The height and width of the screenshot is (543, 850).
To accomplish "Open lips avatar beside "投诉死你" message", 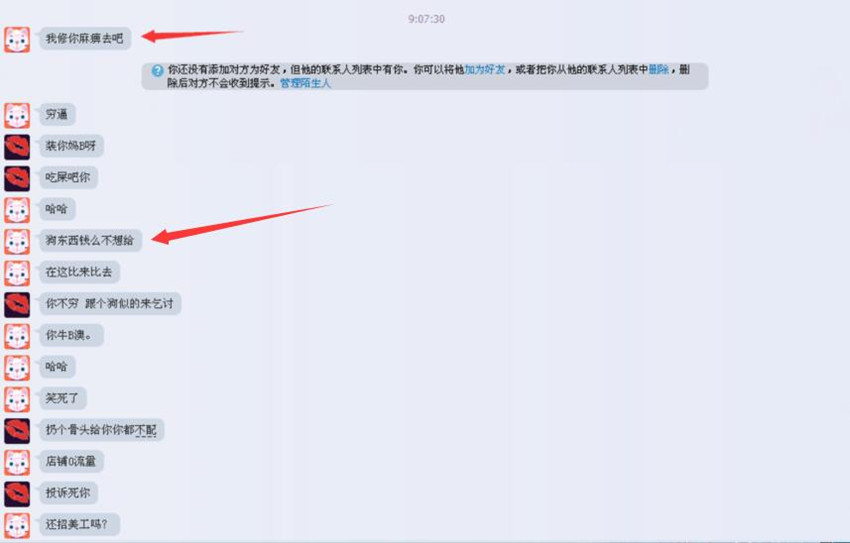I will [17, 494].
